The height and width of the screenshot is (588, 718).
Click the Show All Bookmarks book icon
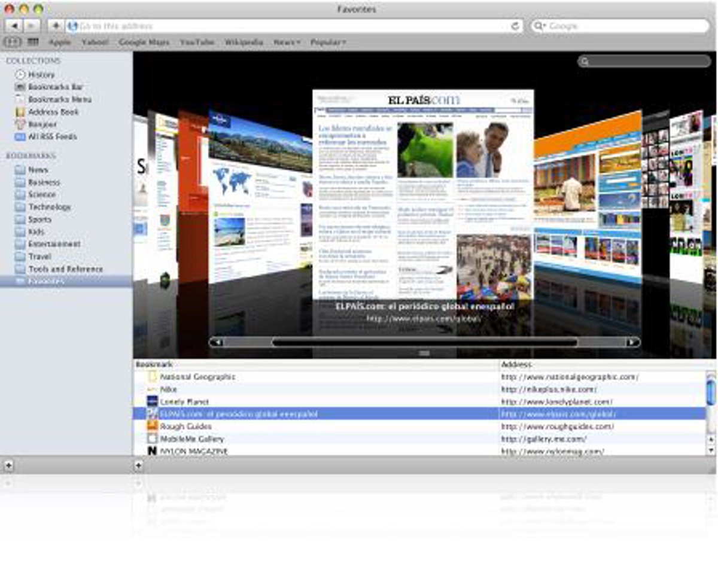click(13, 42)
